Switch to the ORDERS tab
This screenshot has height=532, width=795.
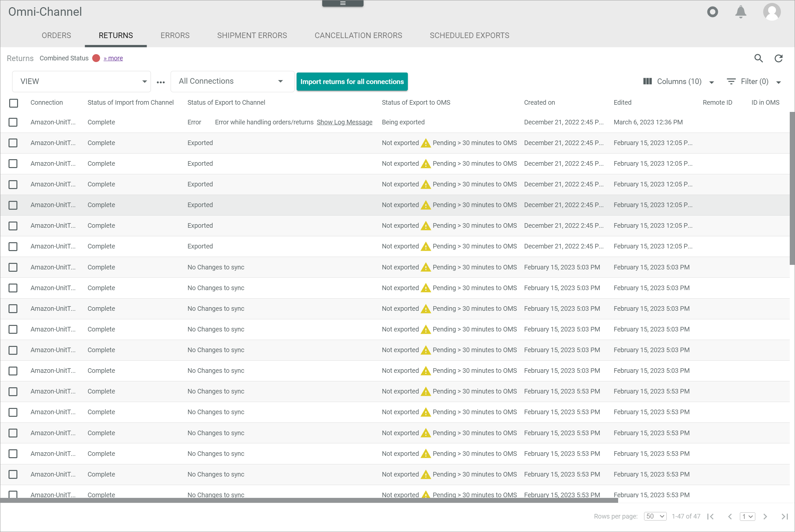56,35
